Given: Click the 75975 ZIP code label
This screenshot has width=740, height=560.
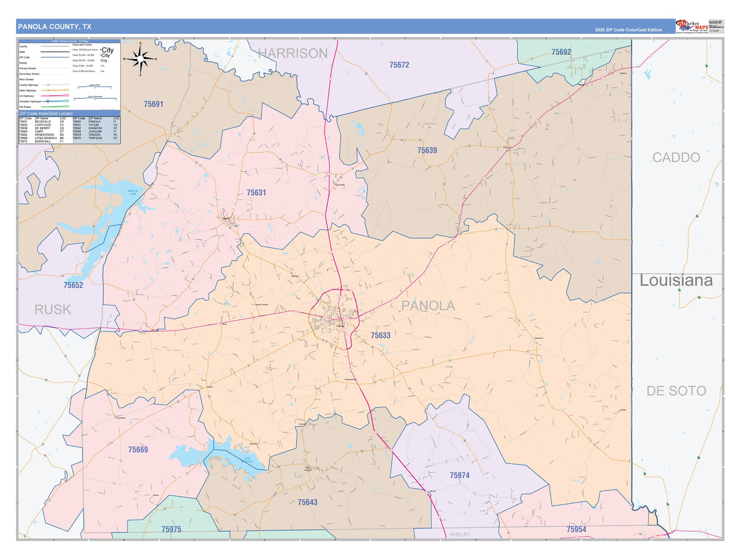Looking at the screenshot, I should [x=171, y=529].
